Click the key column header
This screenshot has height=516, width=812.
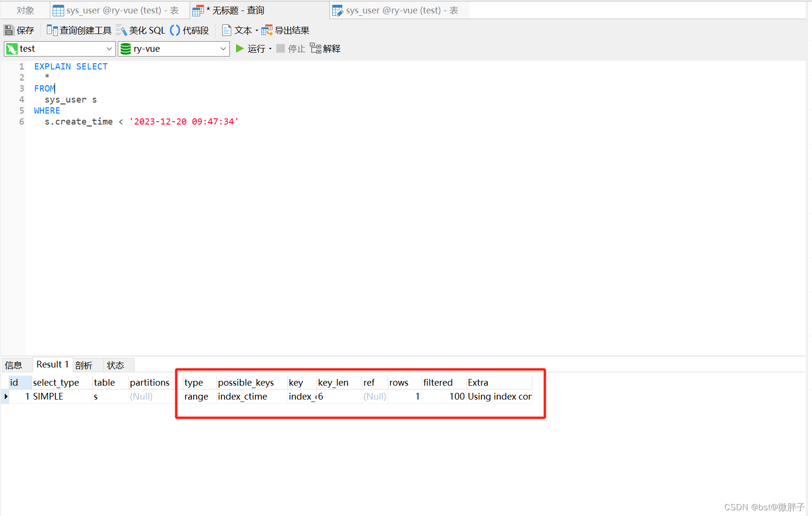tap(302, 382)
